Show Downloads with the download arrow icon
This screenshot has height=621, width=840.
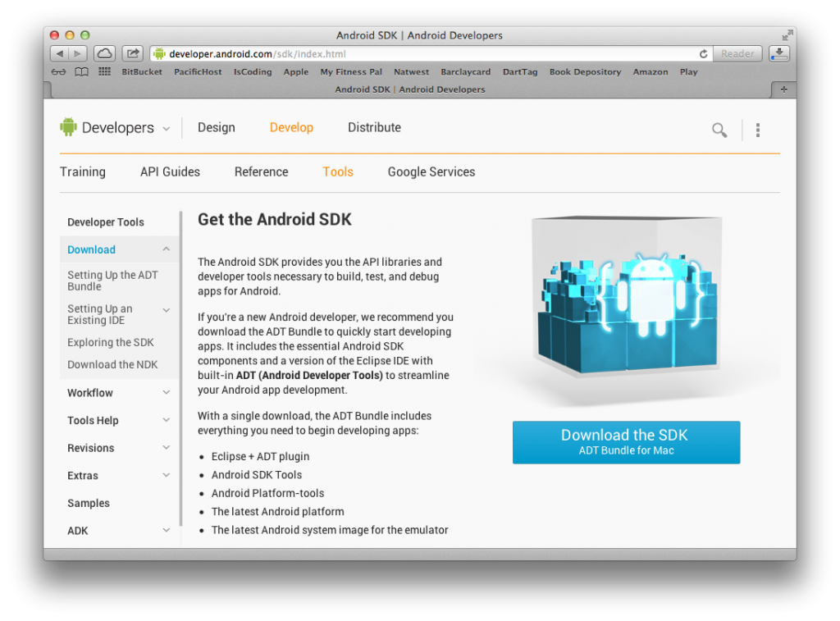click(x=779, y=53)
